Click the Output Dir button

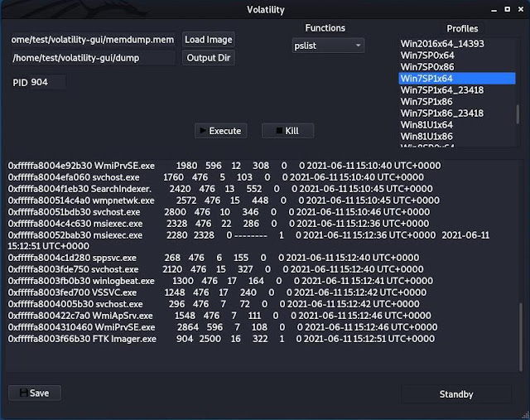click(209, 58)
